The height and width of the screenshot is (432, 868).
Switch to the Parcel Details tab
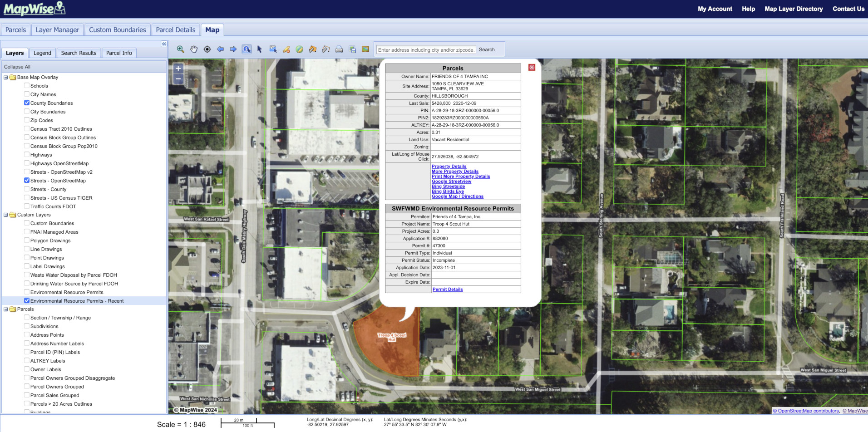pyautogui.click(x=175, y=29)
